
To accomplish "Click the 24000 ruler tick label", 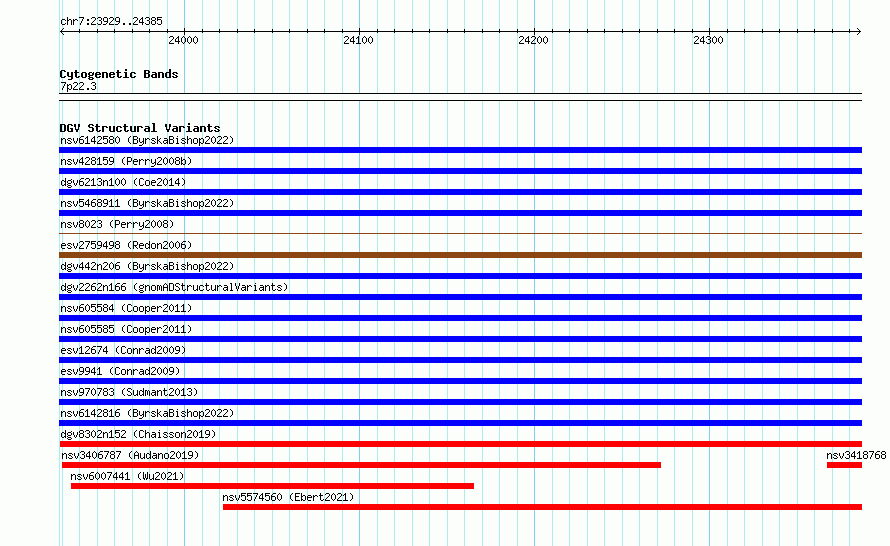I will coord(183,40).
